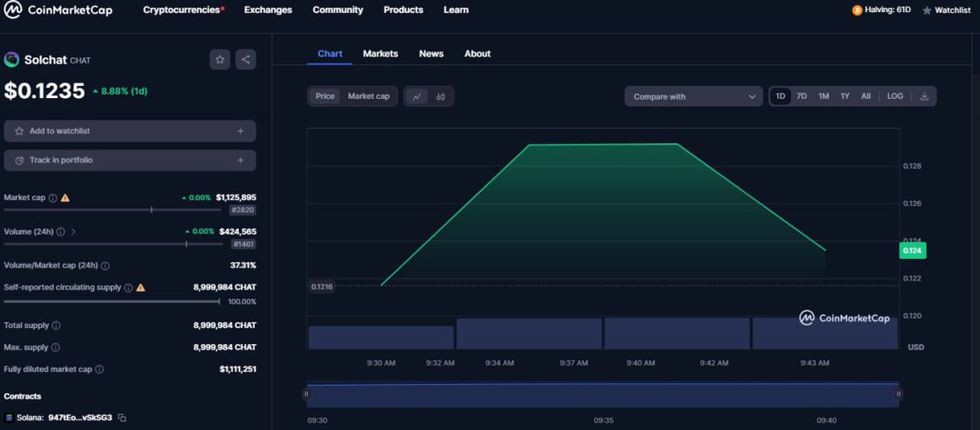
Task: Show info for Self-reported circulating supply
Action: [x=128, y=288]
